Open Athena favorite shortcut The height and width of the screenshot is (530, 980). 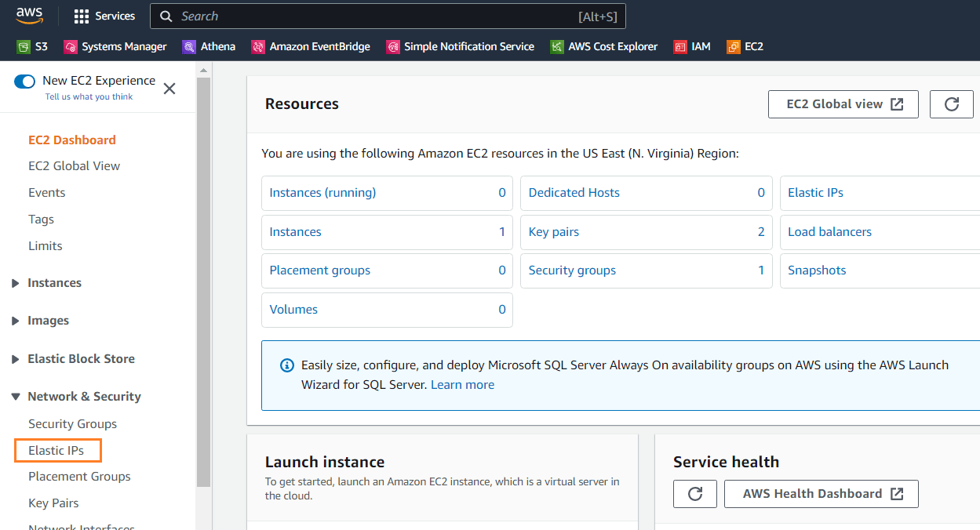coord(209,46)
